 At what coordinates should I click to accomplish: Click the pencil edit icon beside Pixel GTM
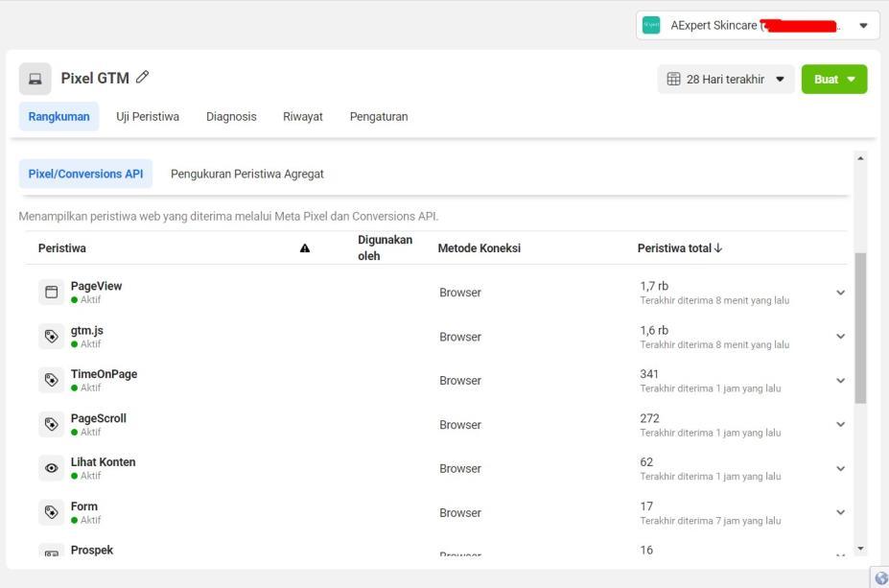pyautogui.click(x=143, y=79)
